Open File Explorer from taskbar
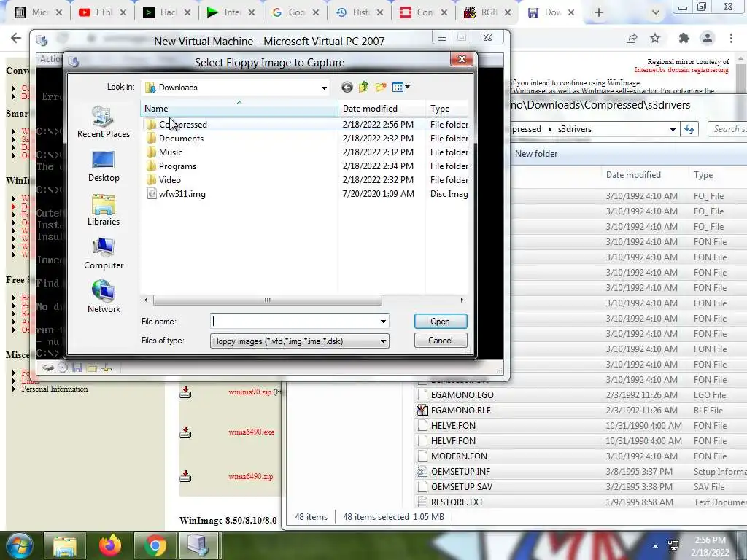The height and width of the screenshot is (560, 747). click(64, 545)
